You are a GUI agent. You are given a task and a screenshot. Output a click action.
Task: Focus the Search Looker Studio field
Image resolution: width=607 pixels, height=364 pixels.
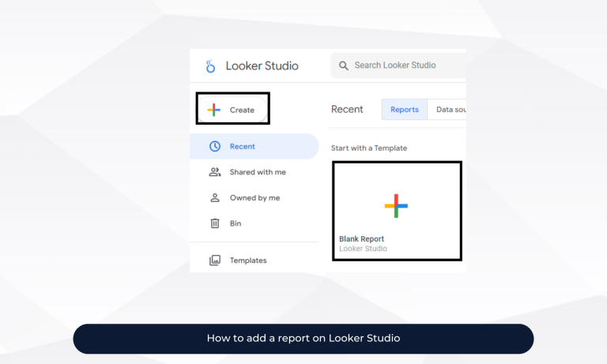403,66
